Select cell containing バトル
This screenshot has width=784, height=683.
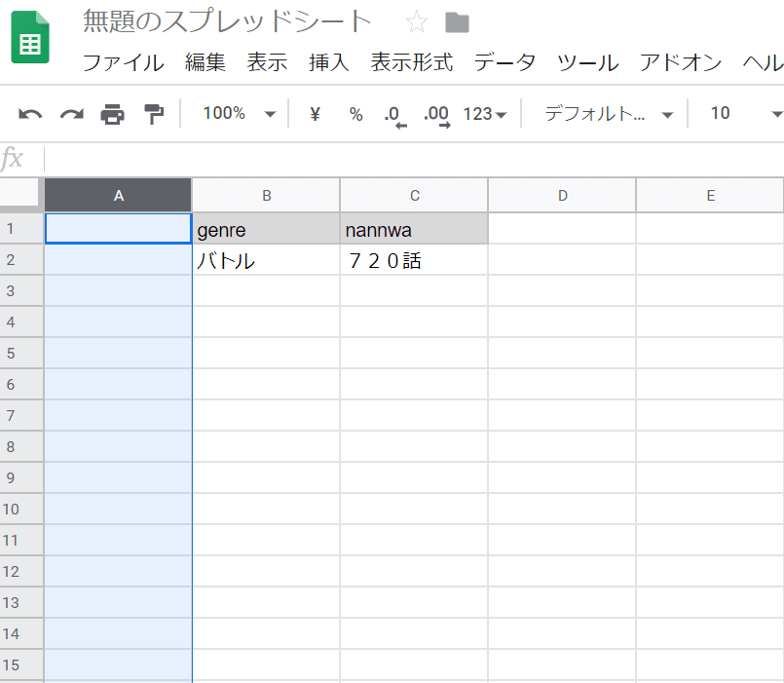(x=267, y=260)
